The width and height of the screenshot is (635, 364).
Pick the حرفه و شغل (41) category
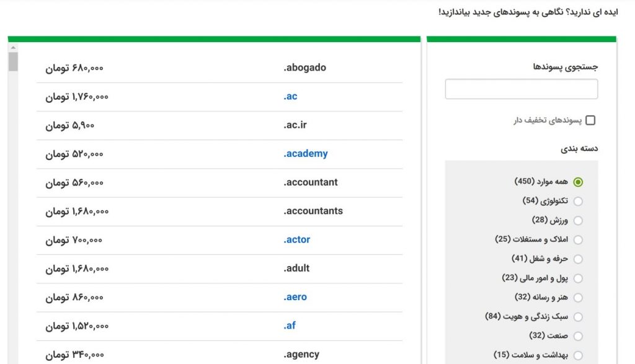578,259
